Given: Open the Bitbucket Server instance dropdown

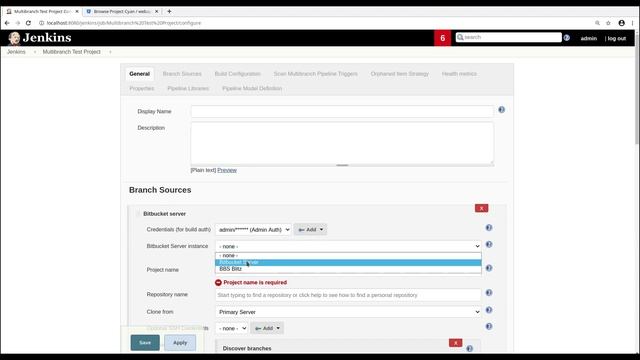Looking at the screenshot, I should 348,246.
